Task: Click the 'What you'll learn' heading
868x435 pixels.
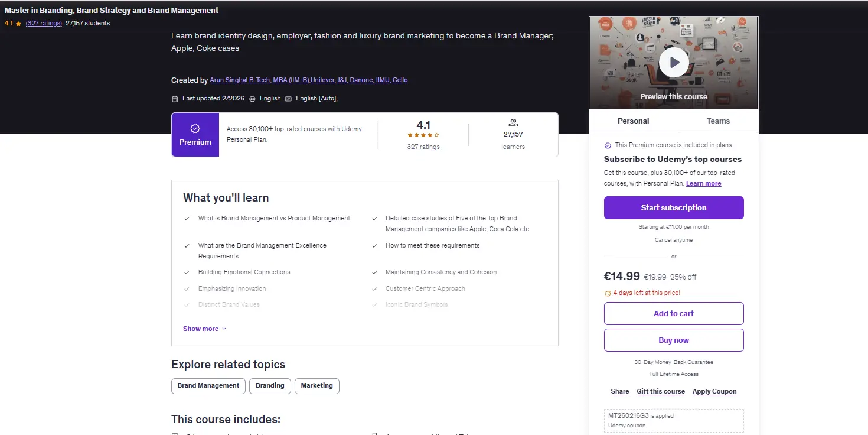Action: click(226, 198)
